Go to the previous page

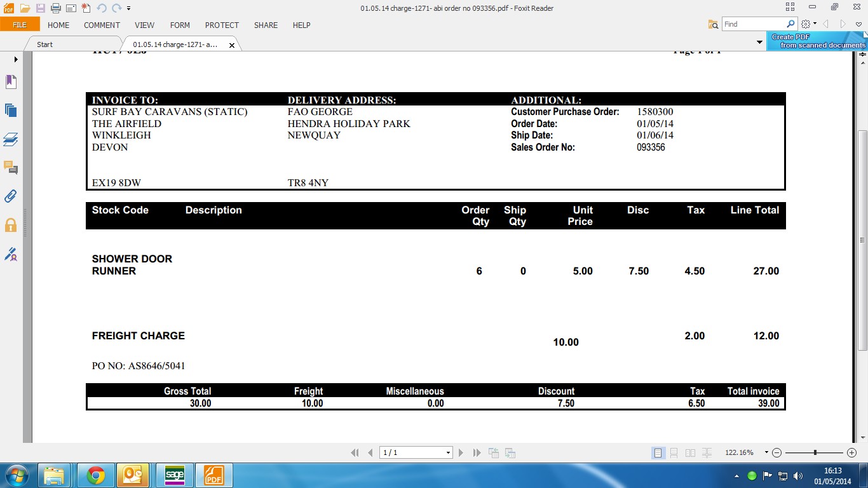click(370, 453)
